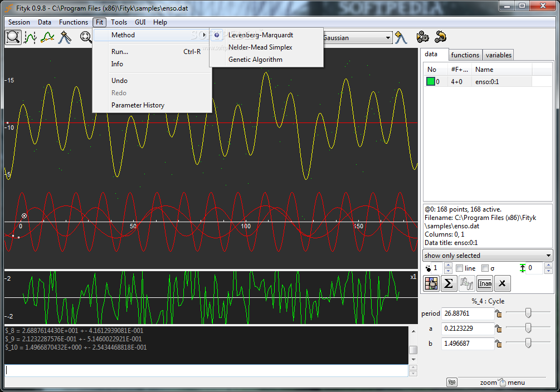Screen dimensions: 560x392
Task: Activate the data-range mode tool
Action: click(x=30, y=37)
